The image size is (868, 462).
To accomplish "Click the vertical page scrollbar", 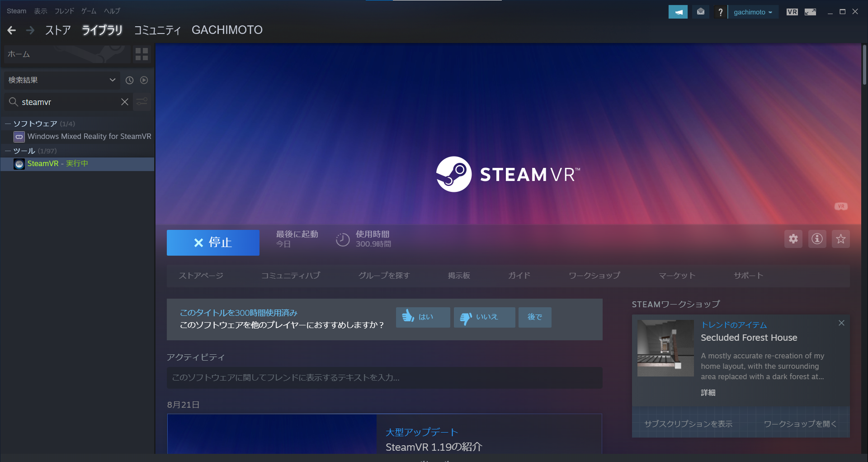I will tap(864, 64).
